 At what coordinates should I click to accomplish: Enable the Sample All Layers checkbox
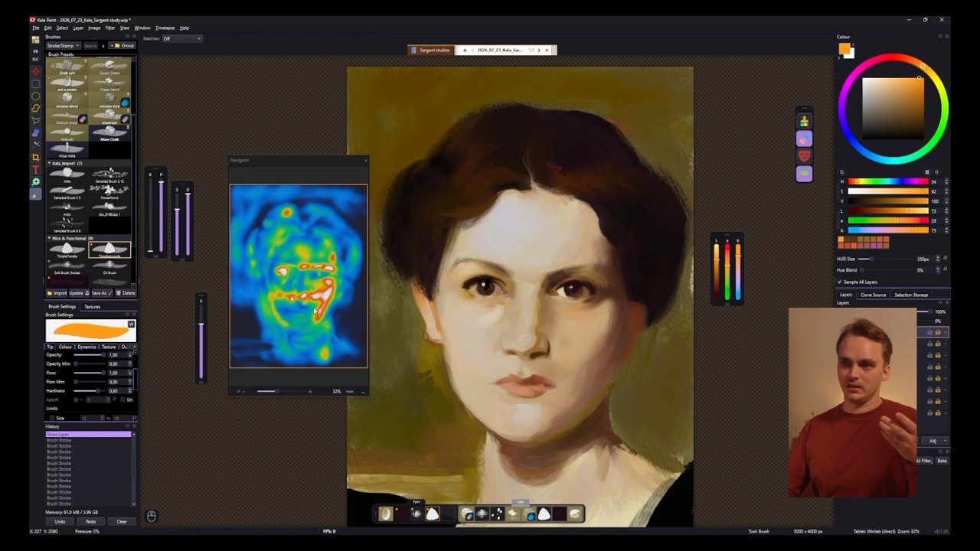click(840, 282)
